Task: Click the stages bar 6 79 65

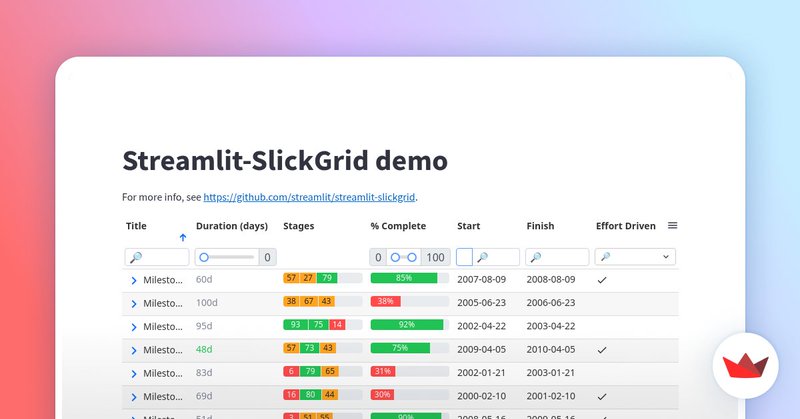Action: (322, 372)
